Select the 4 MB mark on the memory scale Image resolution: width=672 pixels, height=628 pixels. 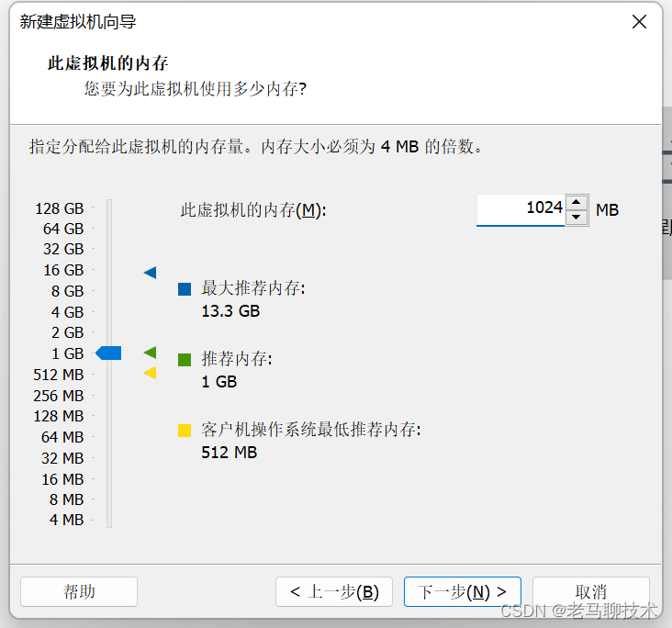click(x=66, y=520)
